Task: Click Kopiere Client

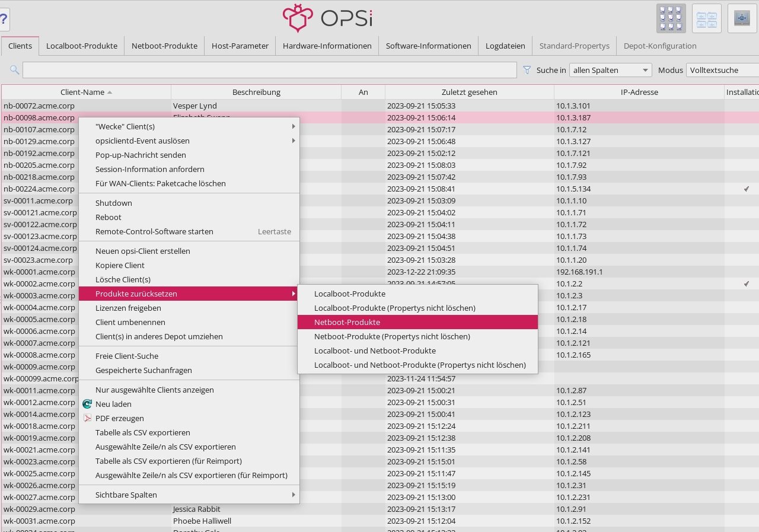Action: click(189, 265)
